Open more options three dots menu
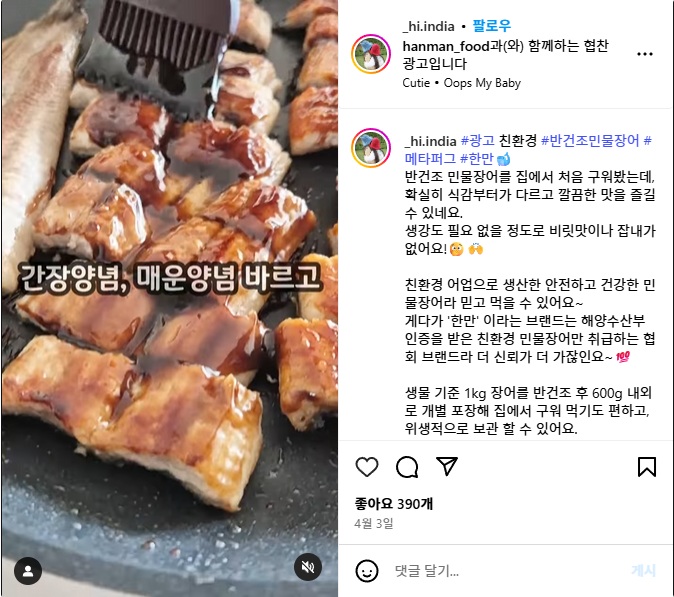 pyautogui.click(x=645, y=54)
